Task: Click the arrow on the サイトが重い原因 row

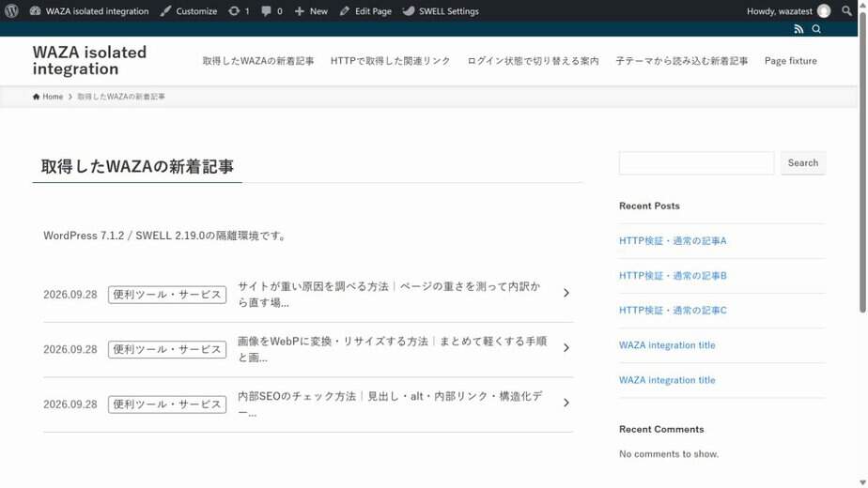Action: tap(566, 293)
